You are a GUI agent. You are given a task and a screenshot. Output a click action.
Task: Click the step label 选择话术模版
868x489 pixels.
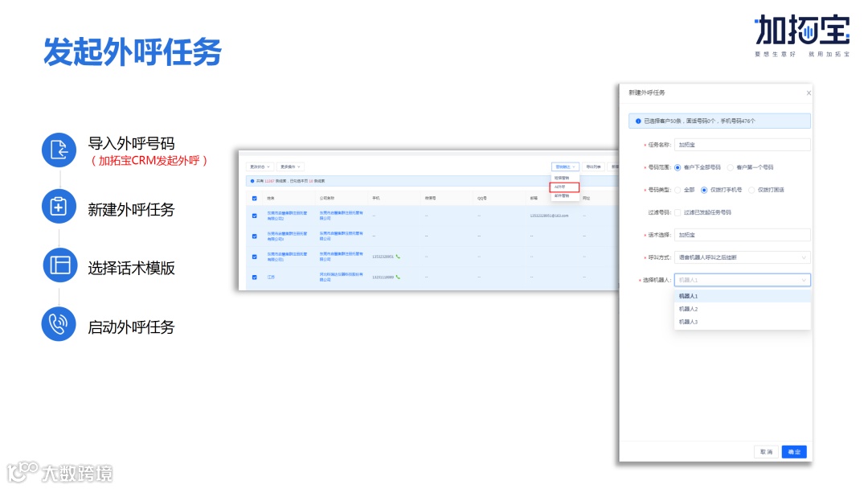tap(131, 268)
